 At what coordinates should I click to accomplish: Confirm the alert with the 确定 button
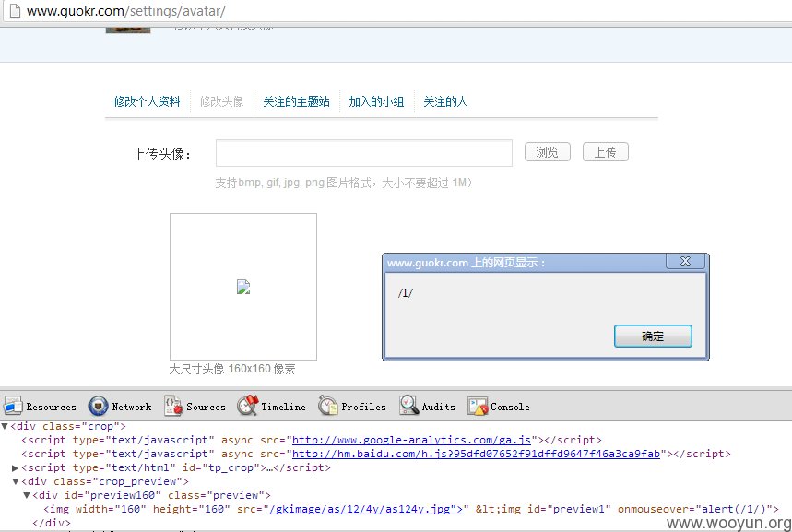pos(653,336)
